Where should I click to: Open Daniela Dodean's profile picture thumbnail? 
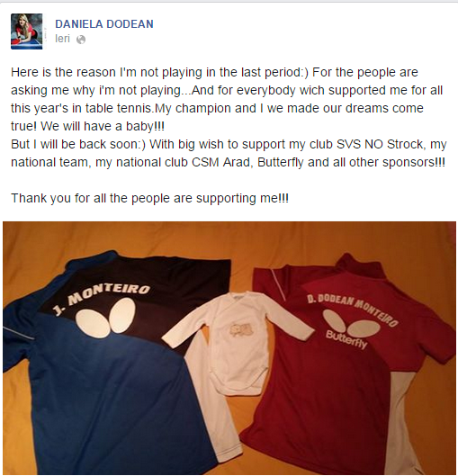coord(27,31)
